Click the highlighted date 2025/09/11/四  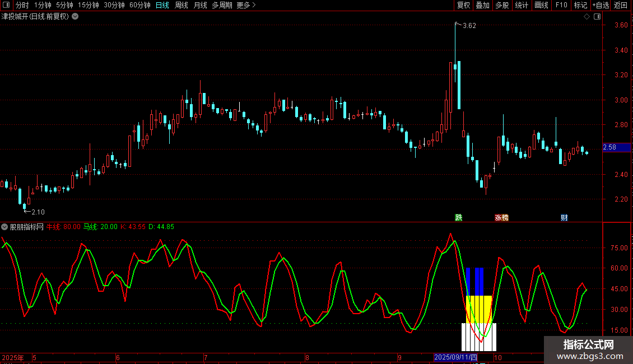[456, 357]
